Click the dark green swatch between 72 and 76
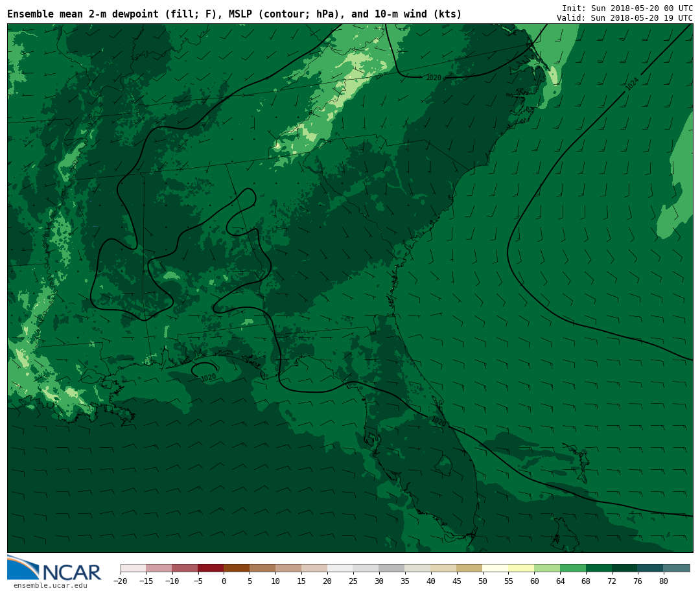The image size is (700, 593). coord(625,568)
